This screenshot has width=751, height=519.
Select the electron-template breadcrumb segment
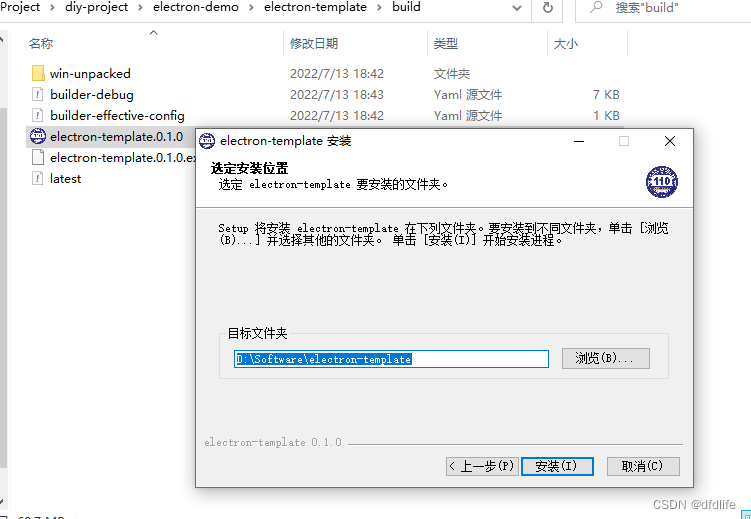coord(315,7)
